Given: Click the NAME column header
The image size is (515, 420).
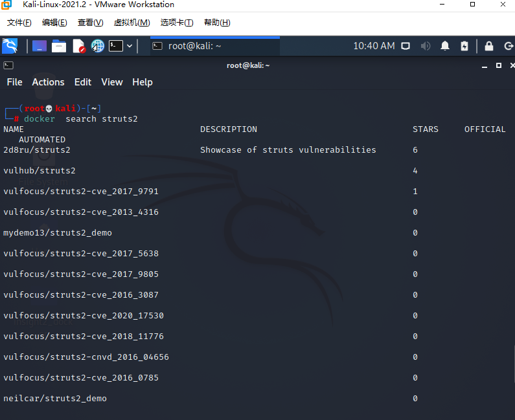Looking at the screenshot, I should [14, 129].
